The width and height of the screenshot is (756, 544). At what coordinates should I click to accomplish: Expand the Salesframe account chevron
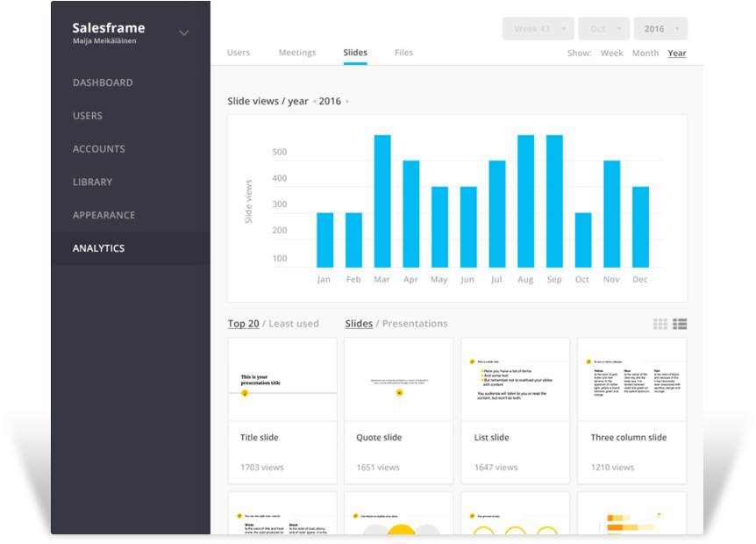point(183,32)
